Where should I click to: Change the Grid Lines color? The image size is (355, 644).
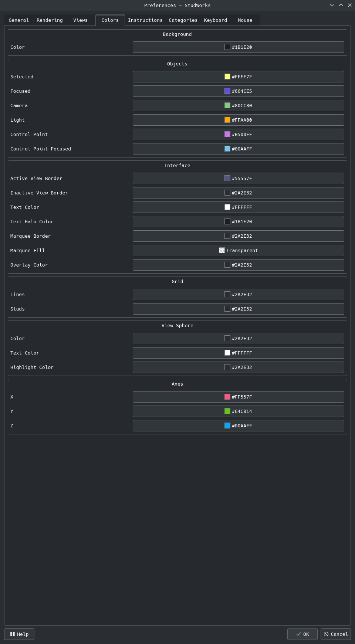pos(239,295)
